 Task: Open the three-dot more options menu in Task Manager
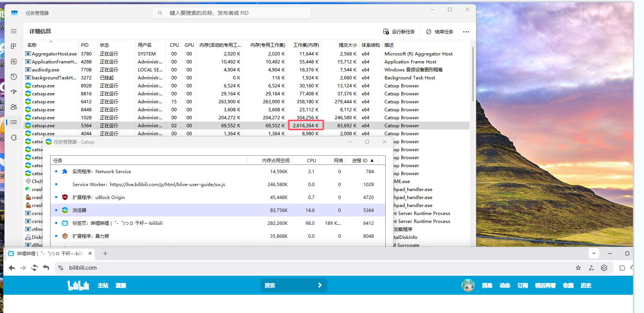tap(466, 32)
